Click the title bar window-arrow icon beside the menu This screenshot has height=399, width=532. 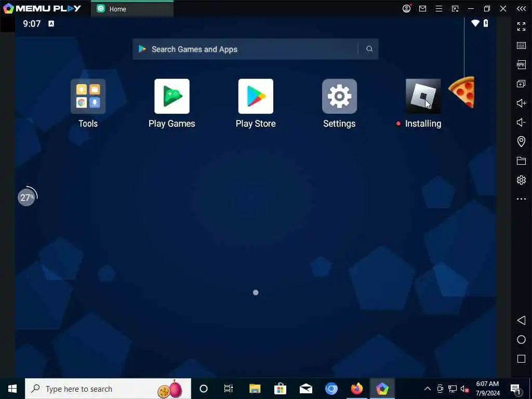point(455,9)
